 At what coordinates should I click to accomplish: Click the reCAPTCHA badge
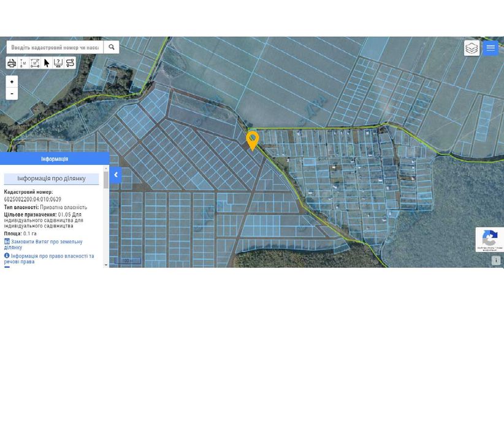click(x=490, y=240)
